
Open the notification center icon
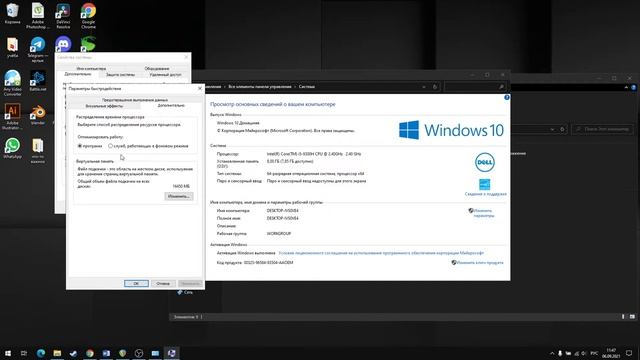tap(629, 353)
